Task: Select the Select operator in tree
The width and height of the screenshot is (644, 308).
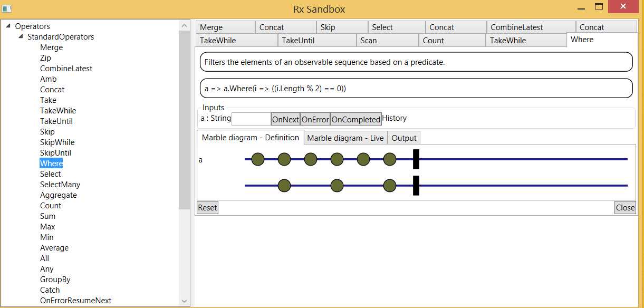Action: 50,174
